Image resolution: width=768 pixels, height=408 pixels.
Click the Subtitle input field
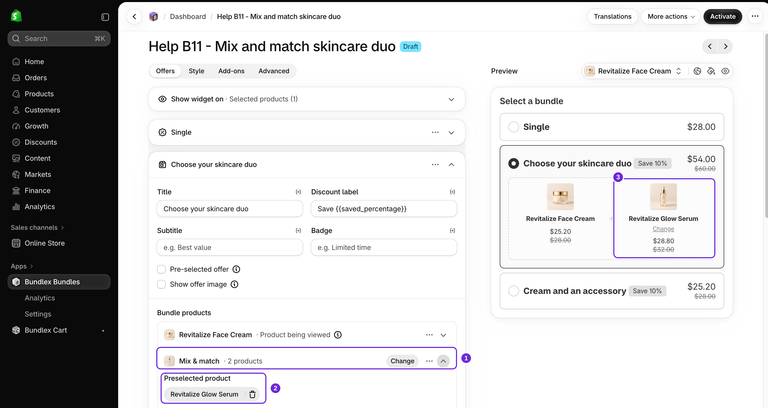tap(230, 248)
